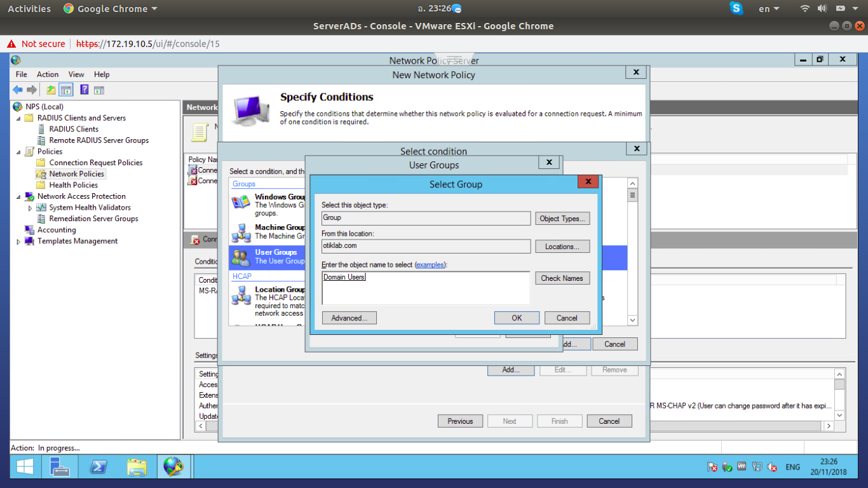The image size is (868, 488).
Task: Open the File menu
Action: point(22,74)
